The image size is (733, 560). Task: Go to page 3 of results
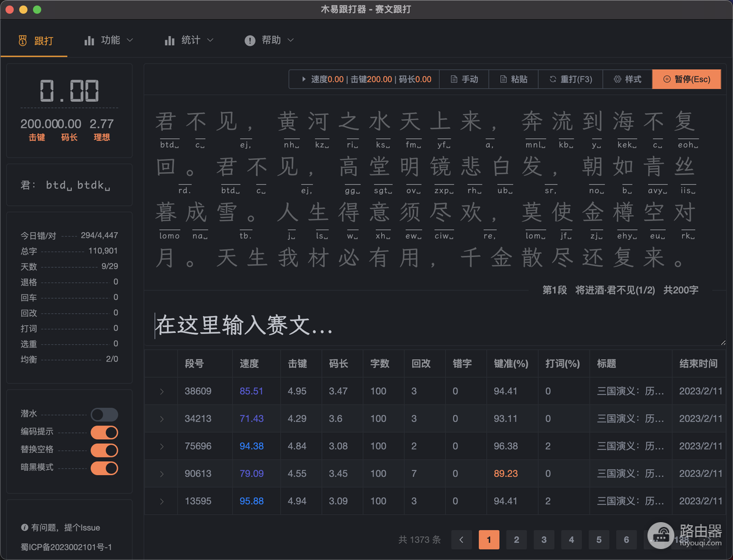click(x=544, y=540)
